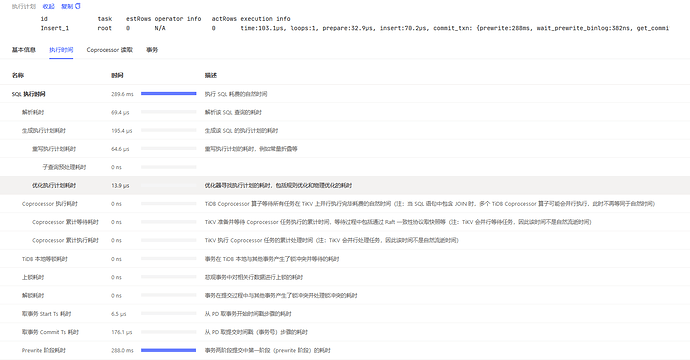This screenshot has height=360, width=690.
Task: Select the Coprocessor 累计等待耗时 row name
Action: point(65,222)
